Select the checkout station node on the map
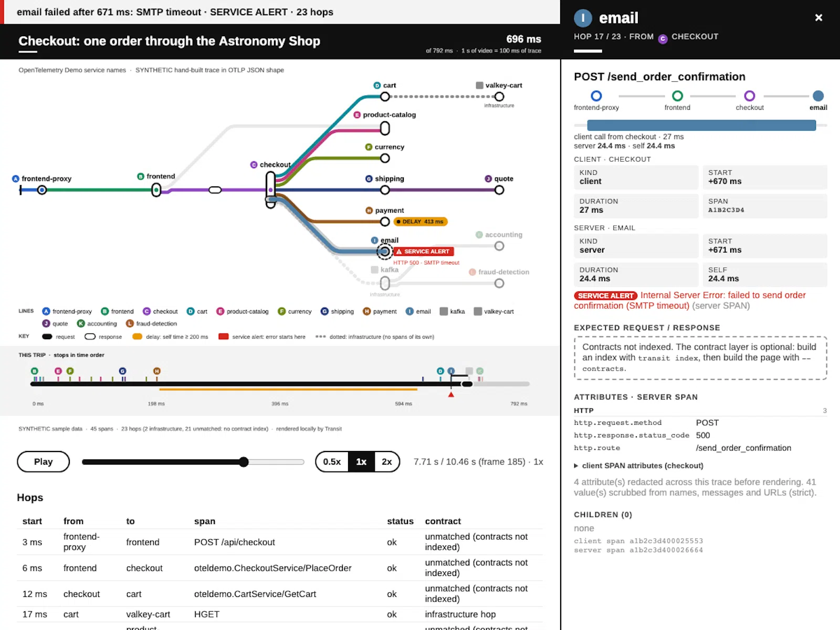Viewport: 840px width, 630px height. tap(270, 190)
